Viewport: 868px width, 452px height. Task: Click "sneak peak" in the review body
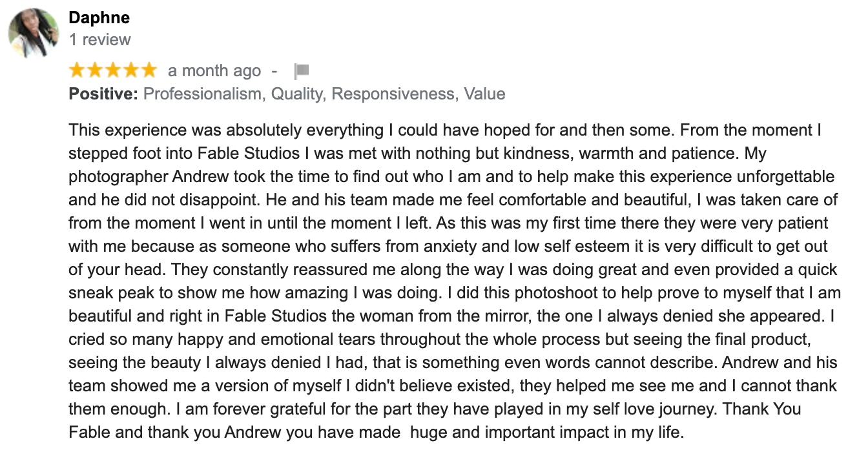tap(112, 293)
